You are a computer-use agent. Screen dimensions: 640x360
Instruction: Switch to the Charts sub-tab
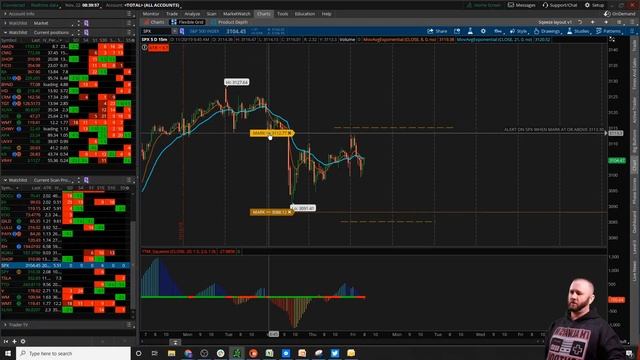(154, 22)
